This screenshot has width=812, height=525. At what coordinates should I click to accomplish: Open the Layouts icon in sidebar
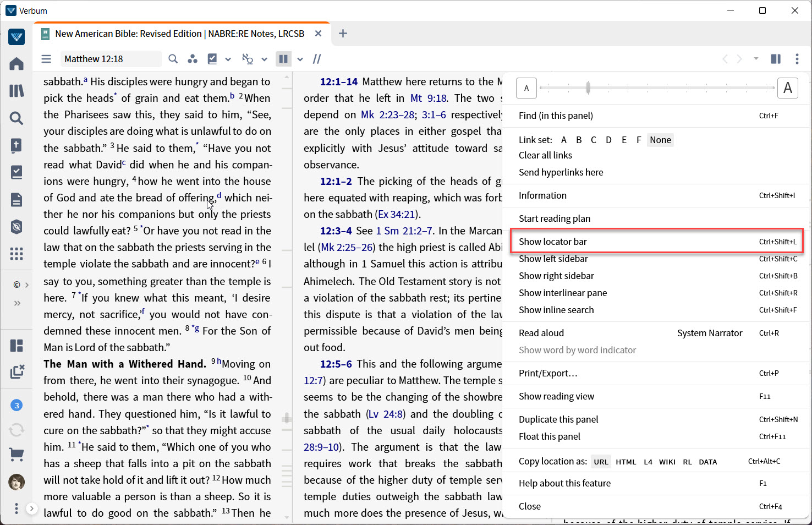[x=17, y=346]
